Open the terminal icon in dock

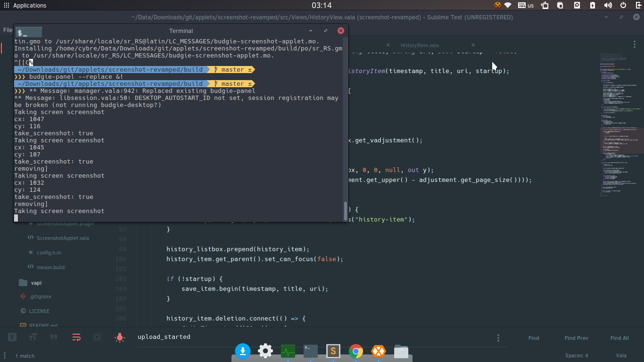311,351
